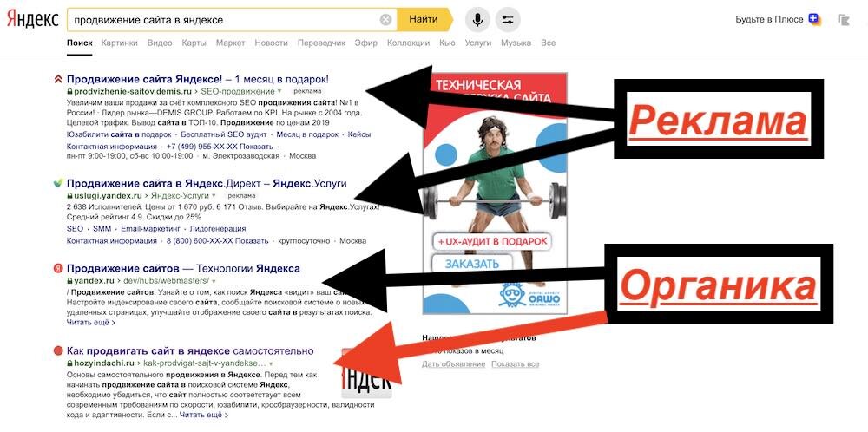The width and height of the screenshot is (868, 432).
Task: Open result 'Продвижение сайта Яндексе! – 1 месяц в подарок!'
Action: click(198, 79)
